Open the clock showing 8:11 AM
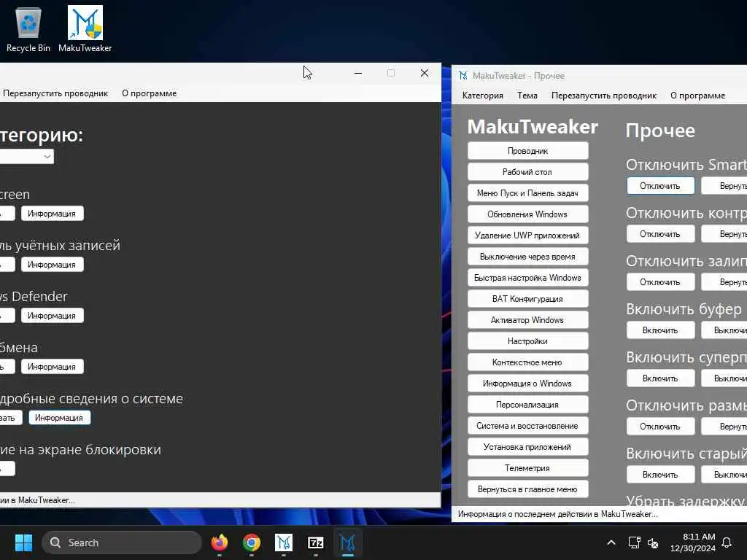 [x=693, y=542]
